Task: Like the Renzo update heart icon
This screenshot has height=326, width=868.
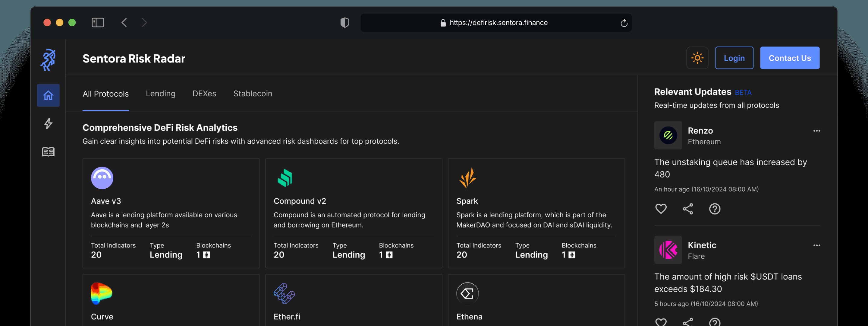Action: coord(661,209)
